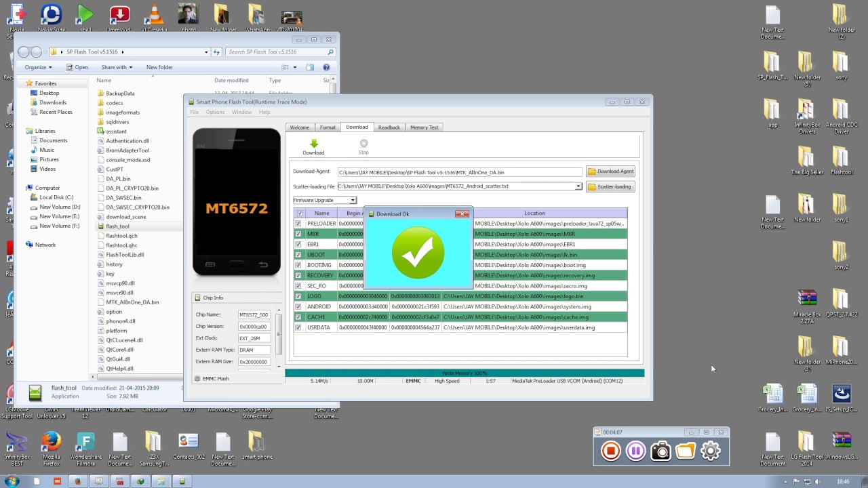Click the Explorer help question mark icon
This screenshot has height=488, width=868.
[326, 67]
